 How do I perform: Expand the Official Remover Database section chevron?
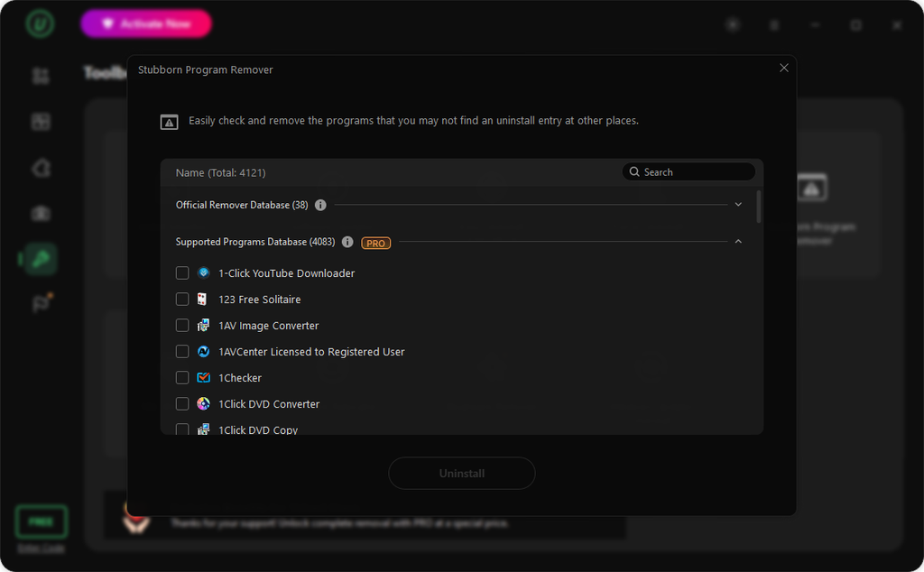click(738, 205)
